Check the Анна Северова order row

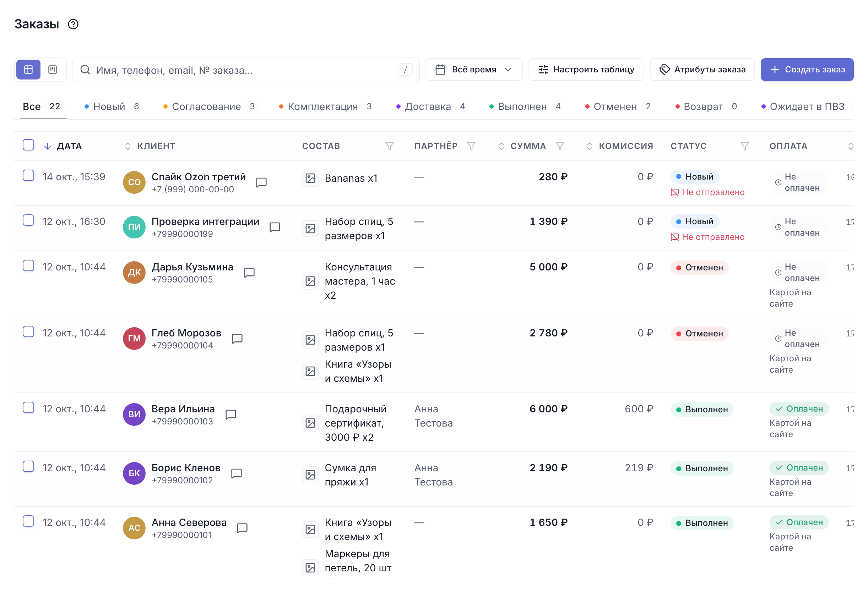(x=28, y=521)
